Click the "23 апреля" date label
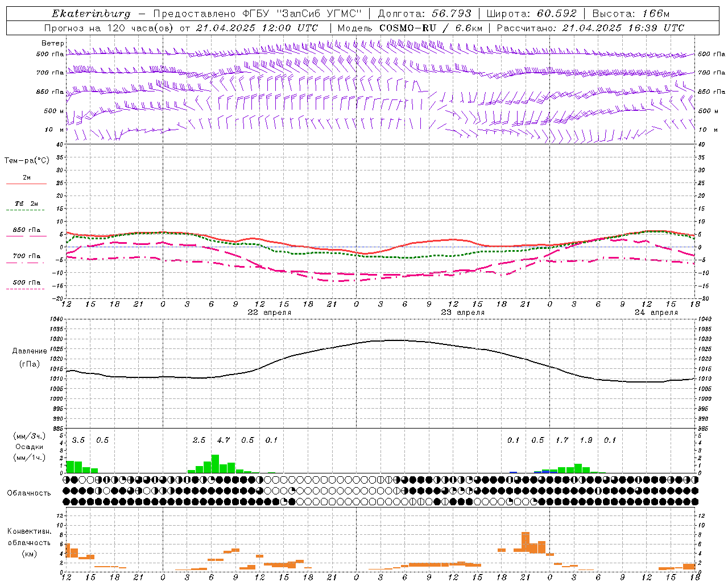728x582 pixels. 462,313
